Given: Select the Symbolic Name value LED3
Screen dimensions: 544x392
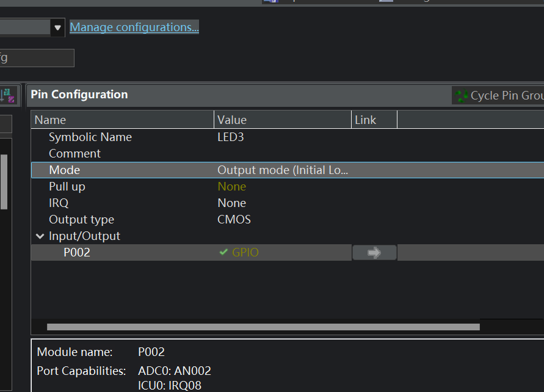Looking at the screenshot, I should [231, 137].
